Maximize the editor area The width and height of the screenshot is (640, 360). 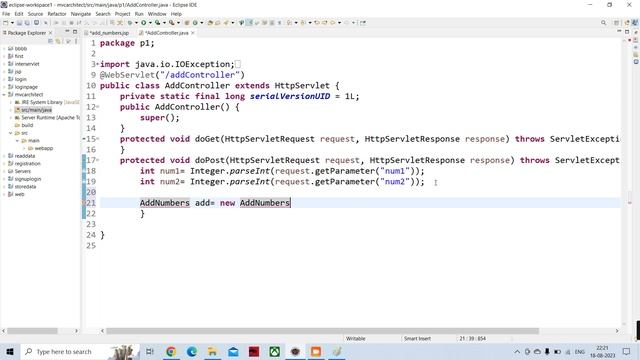[627, 32]
